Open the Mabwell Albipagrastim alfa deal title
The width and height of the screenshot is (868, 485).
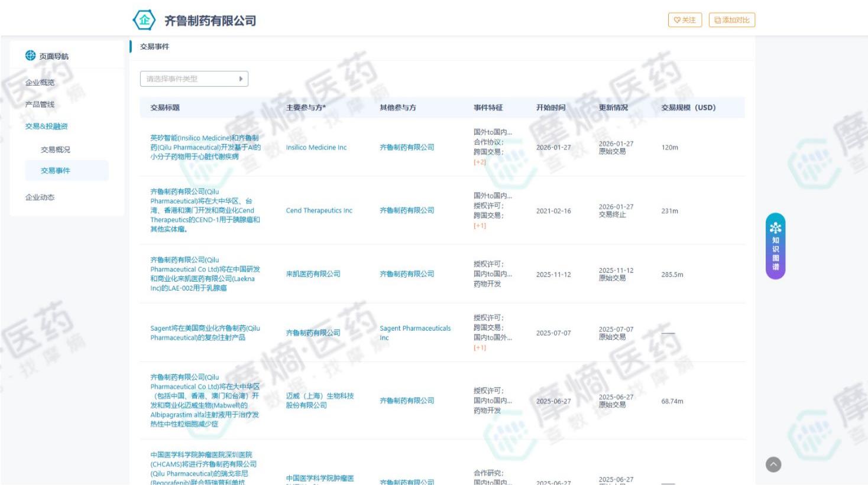(x=205, y=401)
